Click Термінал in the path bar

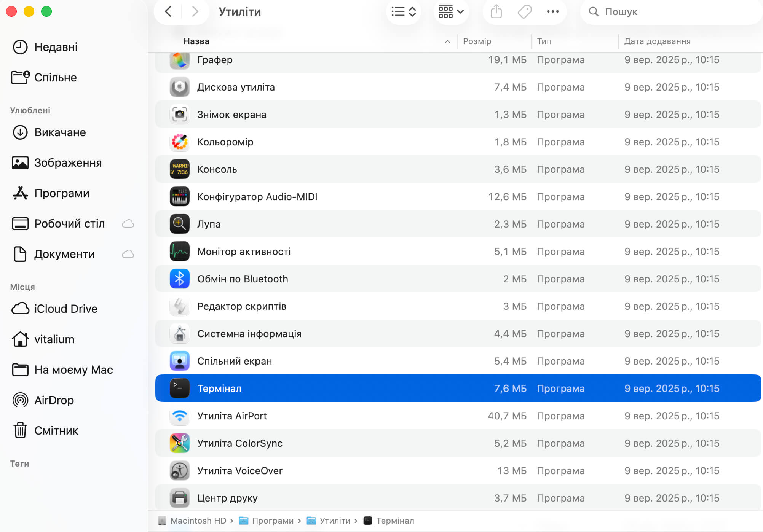(389, 521)
